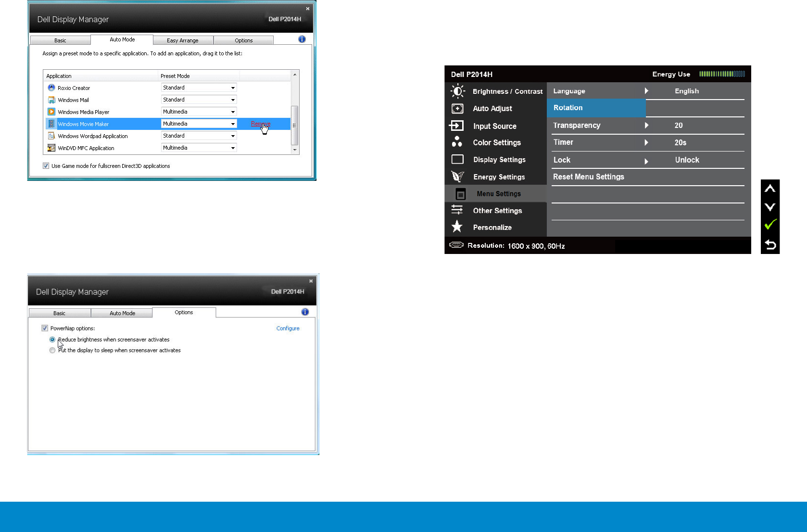Image resolution: width=807 pixels, height=532 pixels.
Task: Click the Menu Settings icon
Action: pyautogui.click(x=460, y=194)
